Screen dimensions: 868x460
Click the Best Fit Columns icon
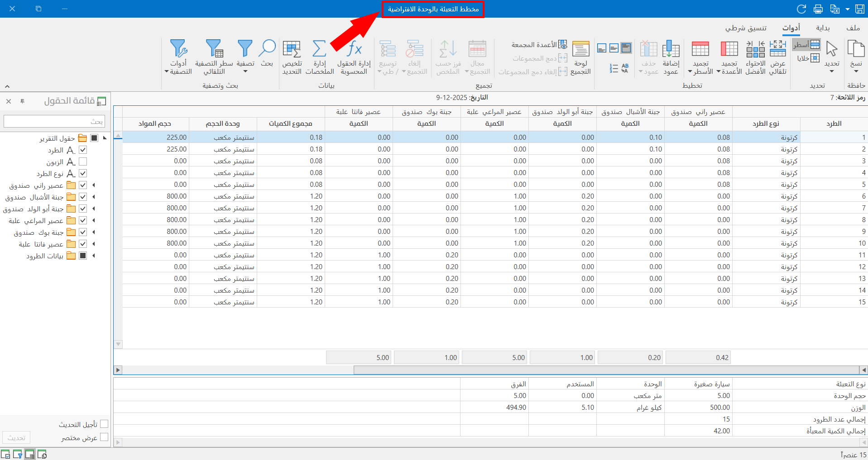click(x=755, y=49)
